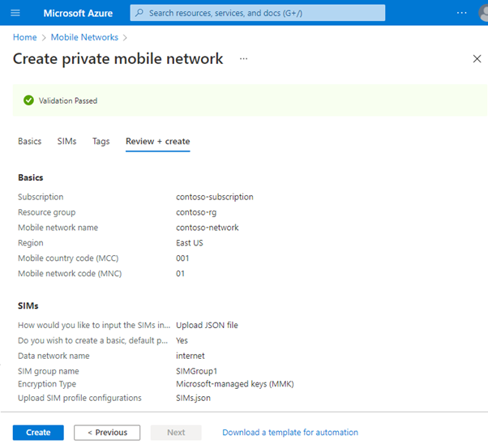Select the contoso-rg resource group value
Screen dimensions: 488x448
196,212
